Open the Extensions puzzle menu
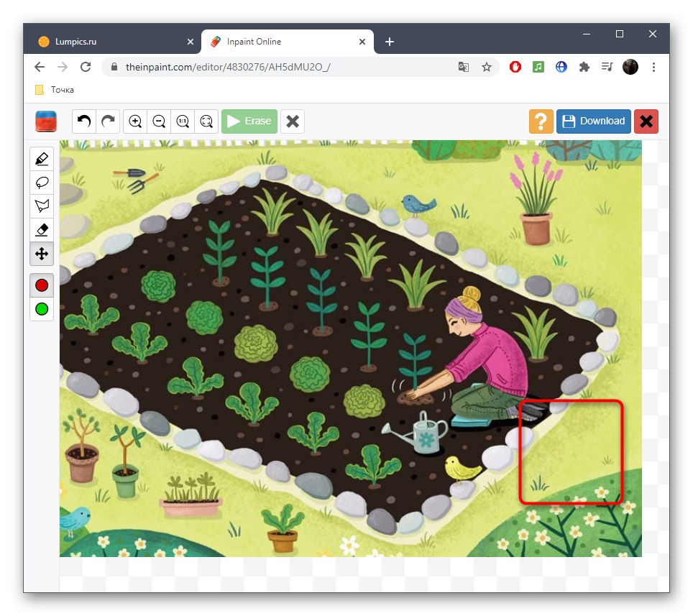The height and width of the screenshot is (616, 693). tap(584, 67)
